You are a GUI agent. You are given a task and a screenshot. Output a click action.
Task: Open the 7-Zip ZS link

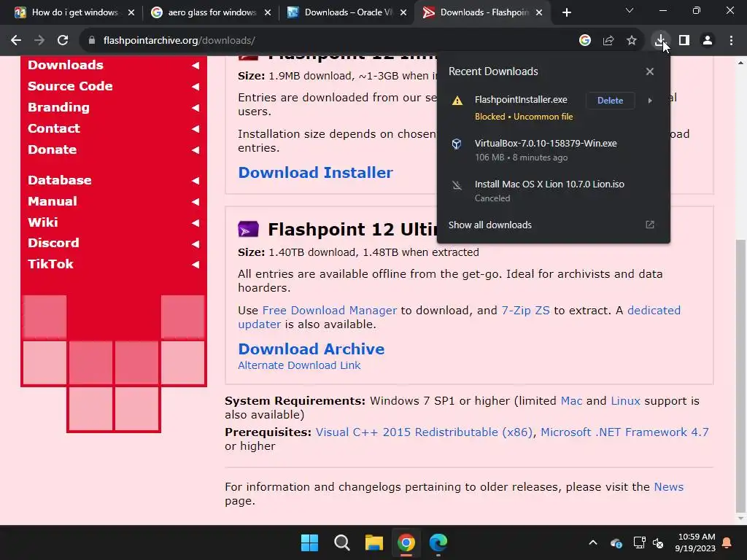point(525,311)
